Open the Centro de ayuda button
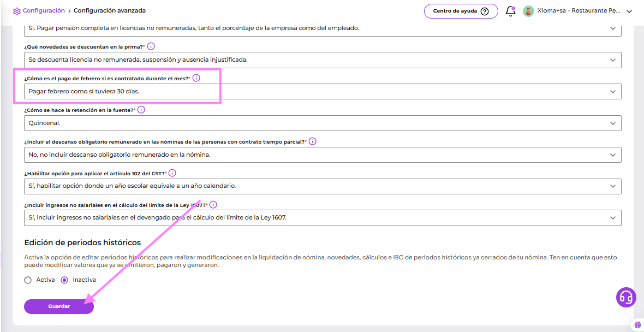 click(461, 11)
